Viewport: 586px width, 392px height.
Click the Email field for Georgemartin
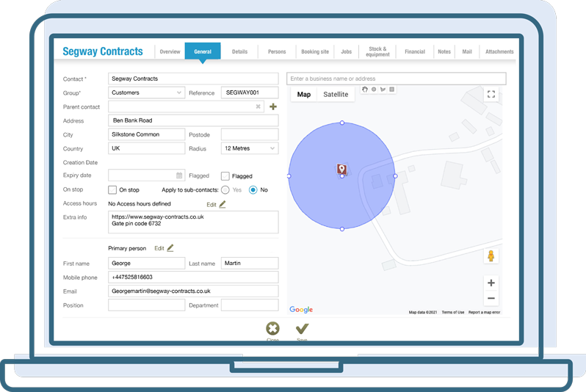193,291
